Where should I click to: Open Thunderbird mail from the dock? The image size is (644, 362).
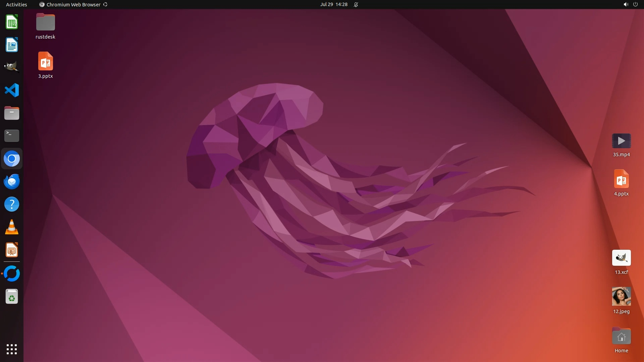coord(12,181)
